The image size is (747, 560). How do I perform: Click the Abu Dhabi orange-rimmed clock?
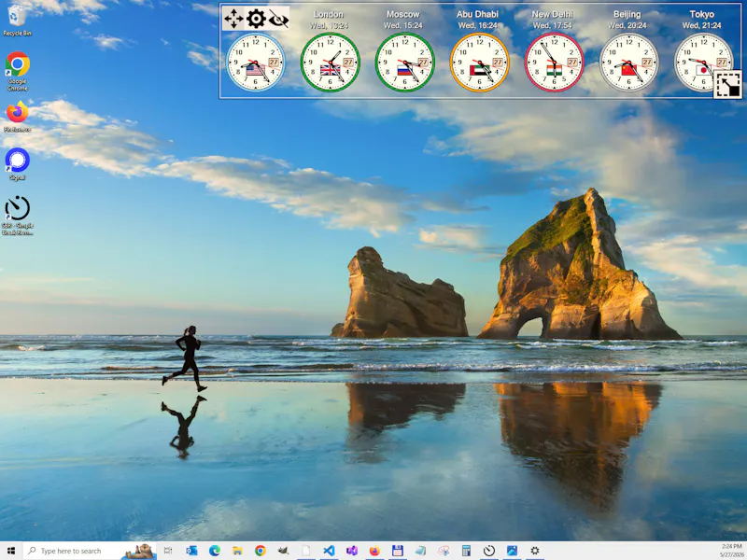(x=479, y=63)
